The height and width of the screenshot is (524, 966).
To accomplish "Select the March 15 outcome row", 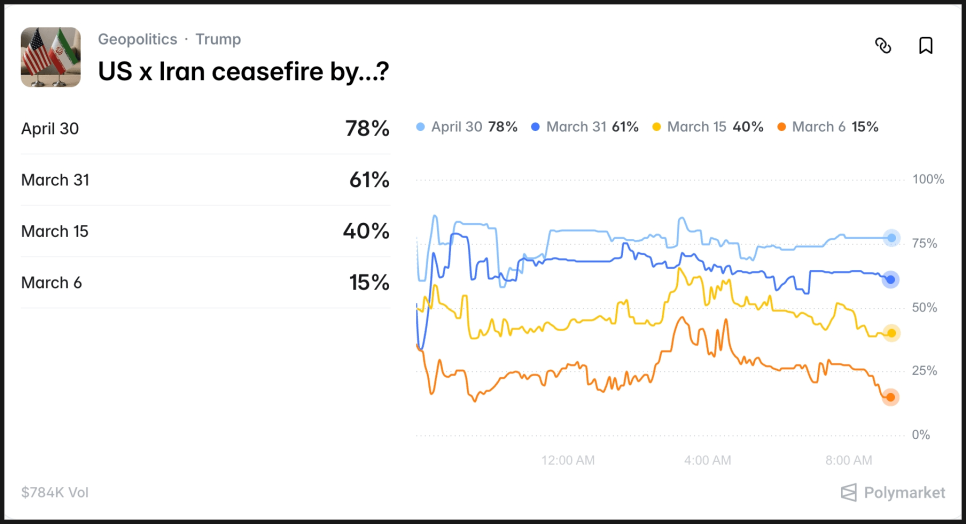I will tap(205, 231).
